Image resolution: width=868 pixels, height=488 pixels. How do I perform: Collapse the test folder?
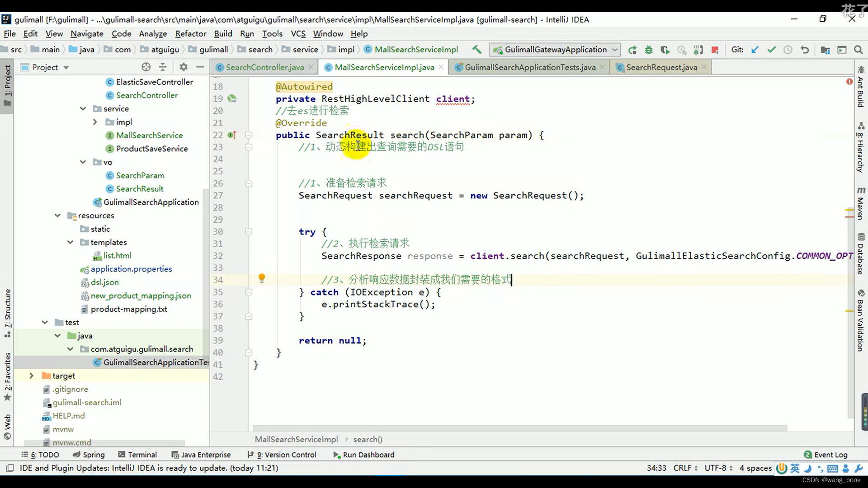coord(45,322)
